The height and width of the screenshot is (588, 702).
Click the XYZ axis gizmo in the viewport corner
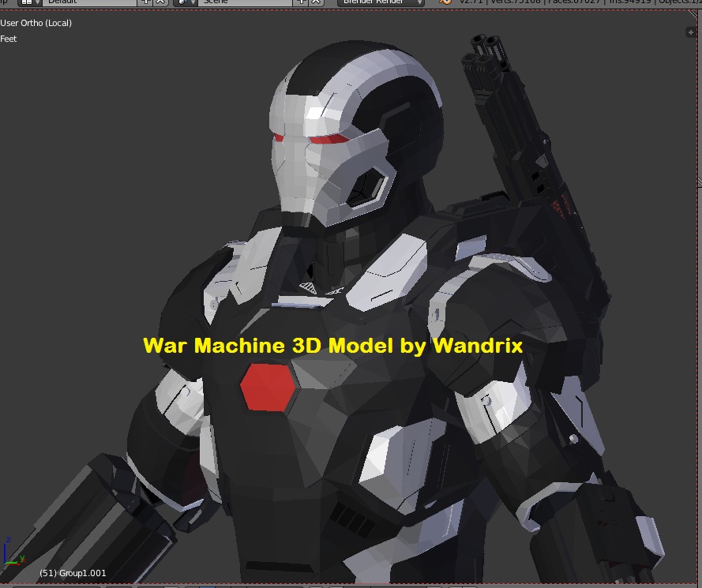(x=14, y=552)
